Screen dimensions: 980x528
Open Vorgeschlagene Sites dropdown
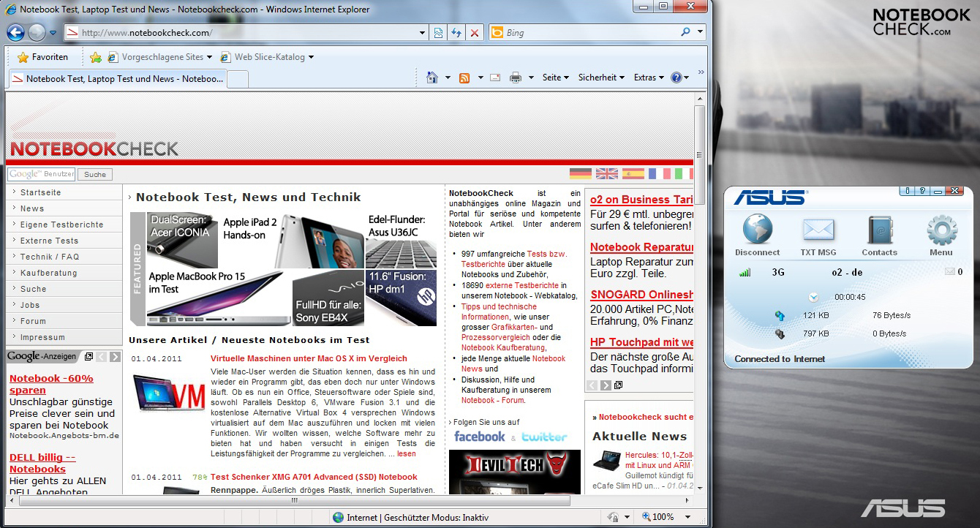159,57
